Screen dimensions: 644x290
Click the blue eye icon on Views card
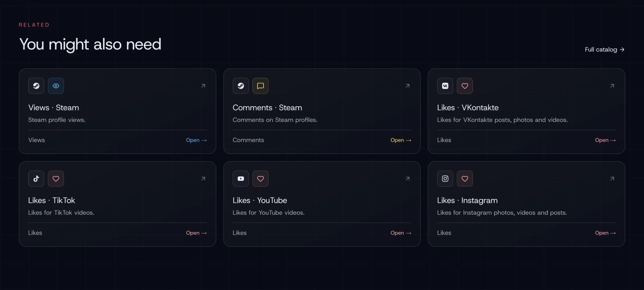click(x=56, y=86)
